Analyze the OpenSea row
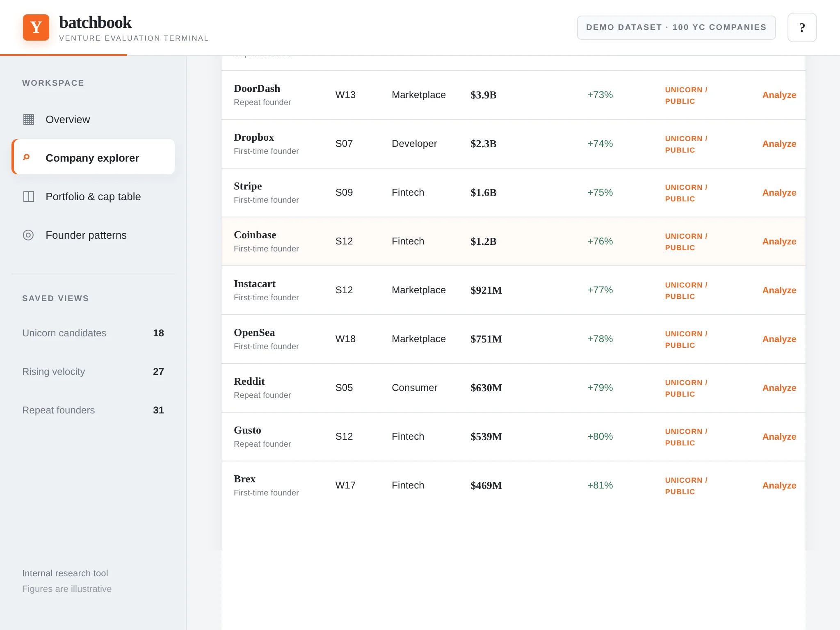Viewport: 840px width, 630px height. click(x=779, y=339)
